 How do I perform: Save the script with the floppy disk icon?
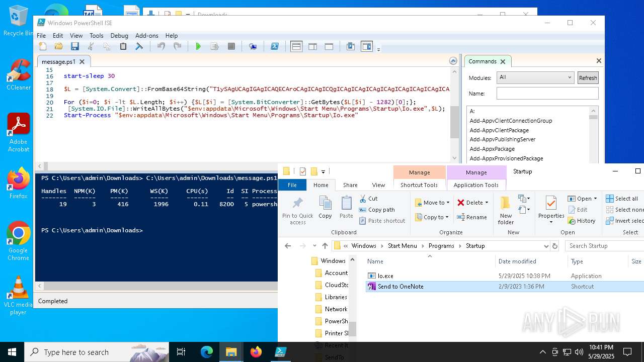click(x=75, y=47)
